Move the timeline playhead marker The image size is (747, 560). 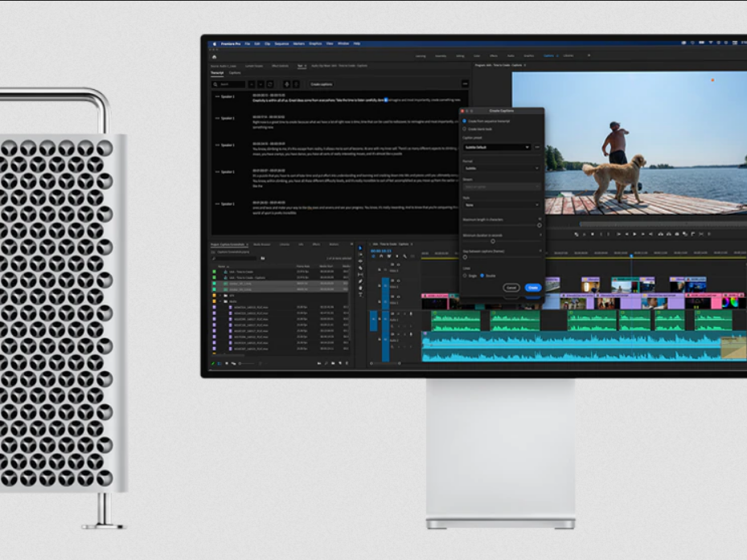coord(632,255)
